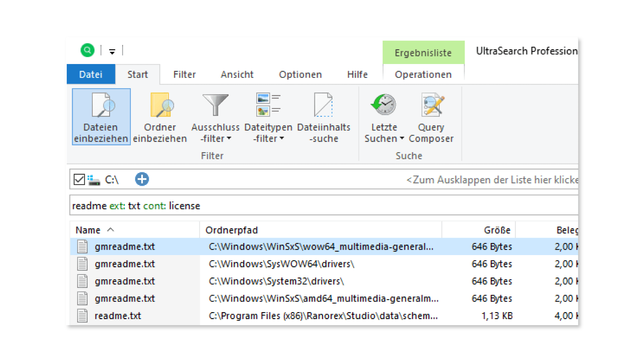Expand the drive list via 'Zum Ausklappen' hint
The image size is (644, 362).
tap(492, 180)
